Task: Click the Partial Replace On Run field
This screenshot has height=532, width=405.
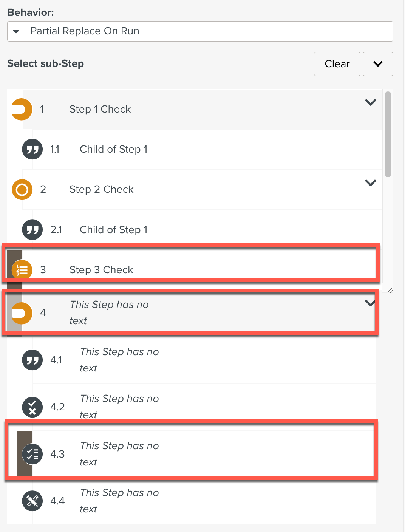Action: [209, 31]
